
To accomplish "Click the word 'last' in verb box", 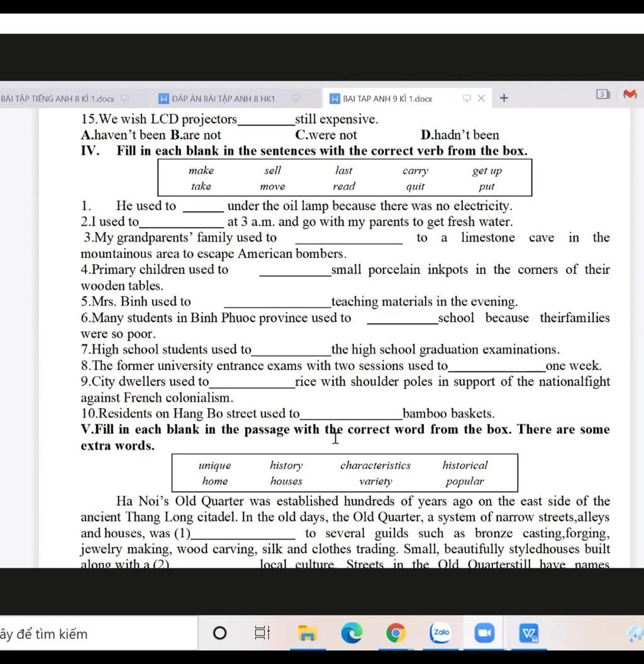I will click(x=343, y=170).
